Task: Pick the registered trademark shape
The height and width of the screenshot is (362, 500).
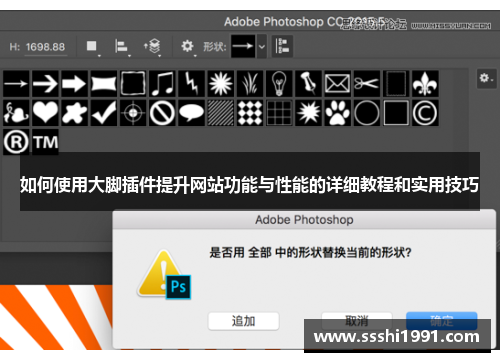Action: point(16,142)
